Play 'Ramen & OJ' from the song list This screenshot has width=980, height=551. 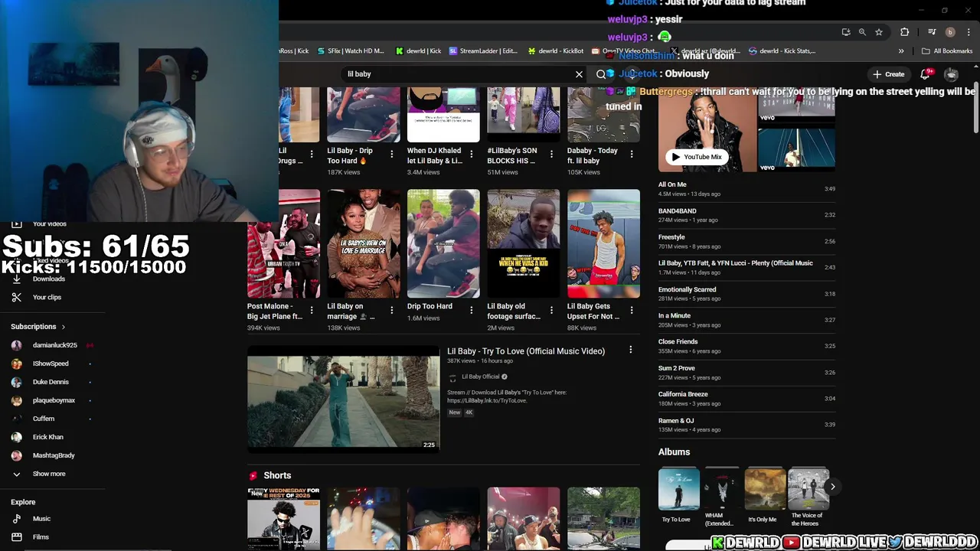(x=746, y=425)
